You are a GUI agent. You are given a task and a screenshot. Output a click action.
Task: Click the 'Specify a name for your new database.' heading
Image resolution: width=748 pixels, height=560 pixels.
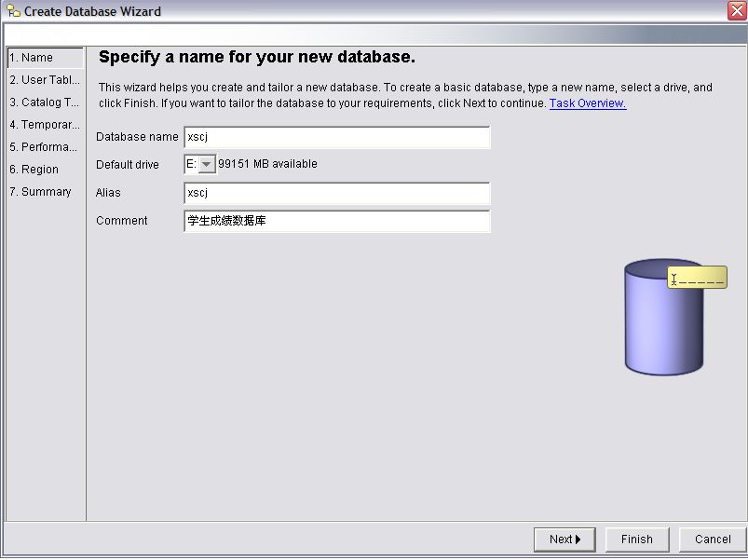257,57
